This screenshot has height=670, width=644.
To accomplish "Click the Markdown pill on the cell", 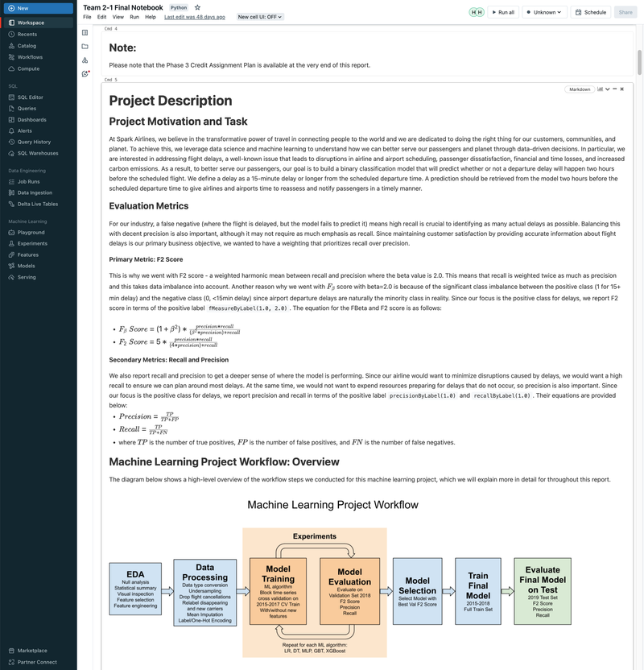I will click(581, 89).
